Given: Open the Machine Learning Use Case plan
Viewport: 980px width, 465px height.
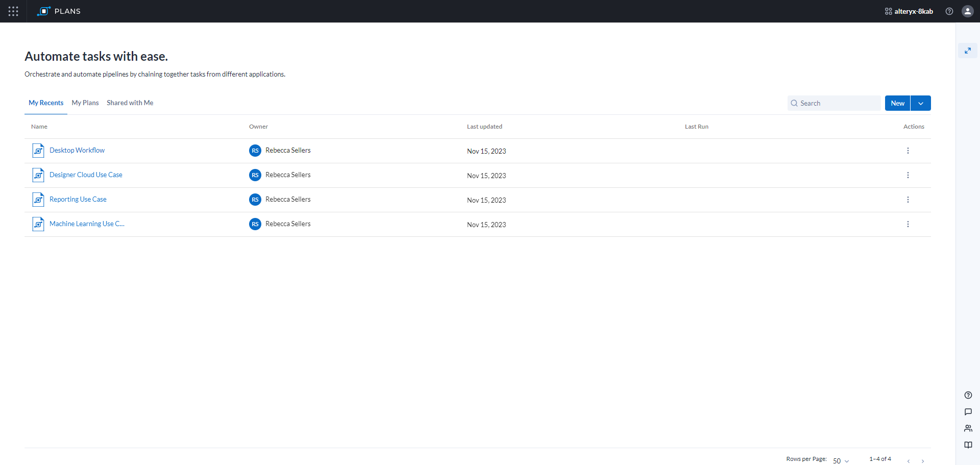Looking at the screenshot, I should (87, 224).
